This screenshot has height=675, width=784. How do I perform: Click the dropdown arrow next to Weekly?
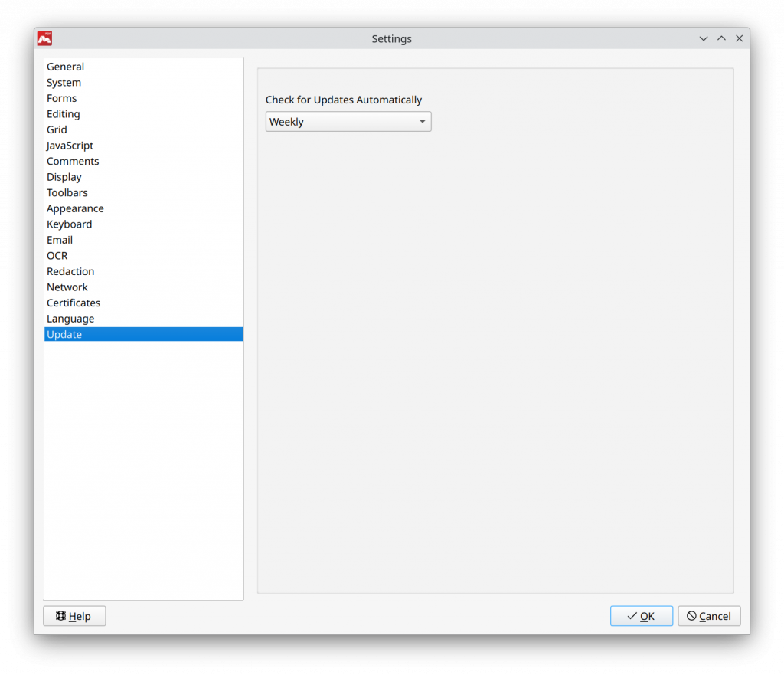pyautogui.click(x=422, y=121)
